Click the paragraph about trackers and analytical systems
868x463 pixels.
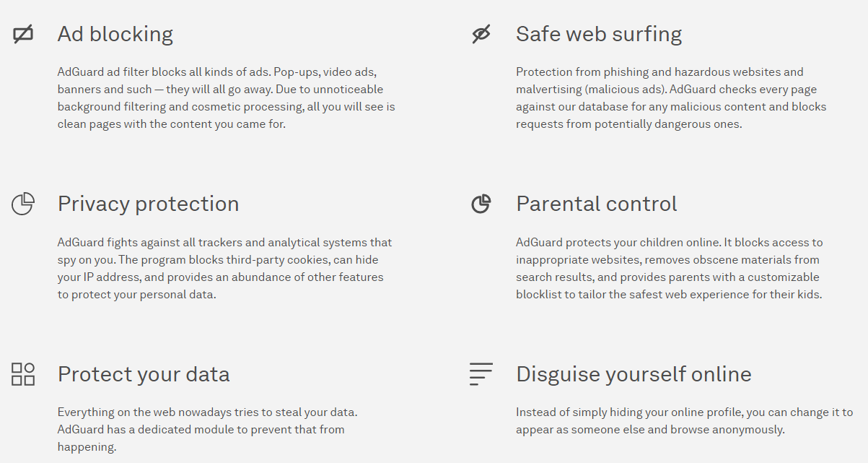point(225,269)
